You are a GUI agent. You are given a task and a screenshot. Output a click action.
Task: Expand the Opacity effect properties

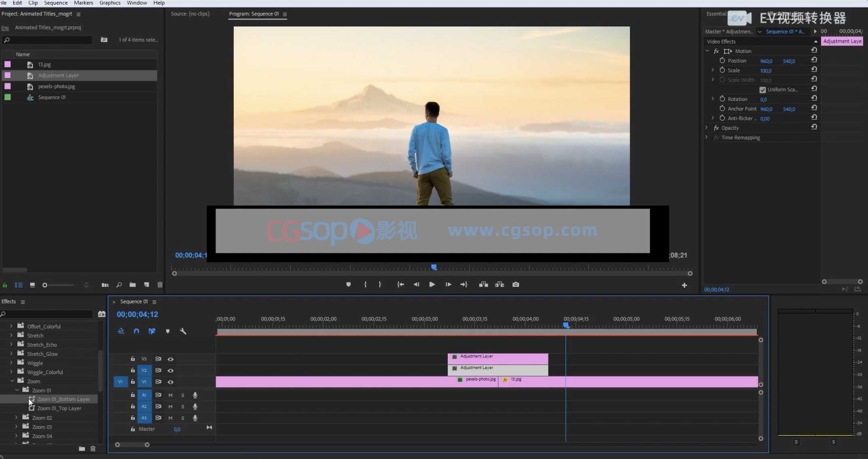coord(707,127)
